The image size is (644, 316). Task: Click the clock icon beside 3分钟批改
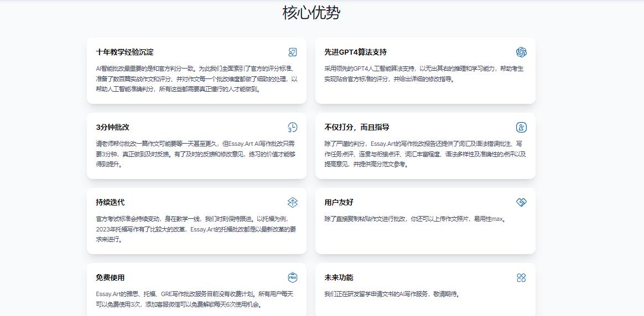293,128
